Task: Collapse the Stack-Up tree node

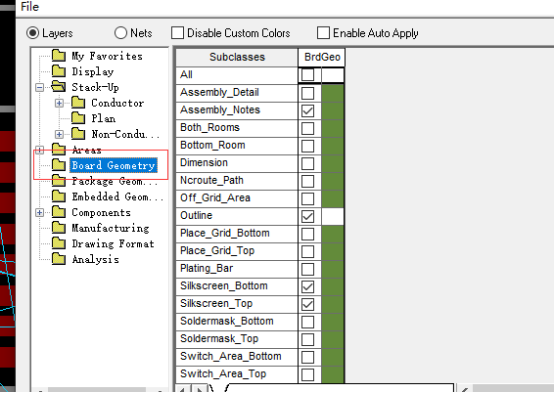Action: [x=40, y=87]
